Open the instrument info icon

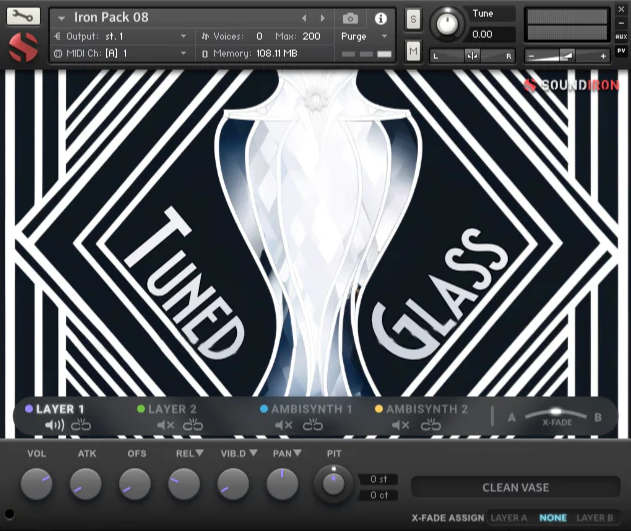coord(380,18)
